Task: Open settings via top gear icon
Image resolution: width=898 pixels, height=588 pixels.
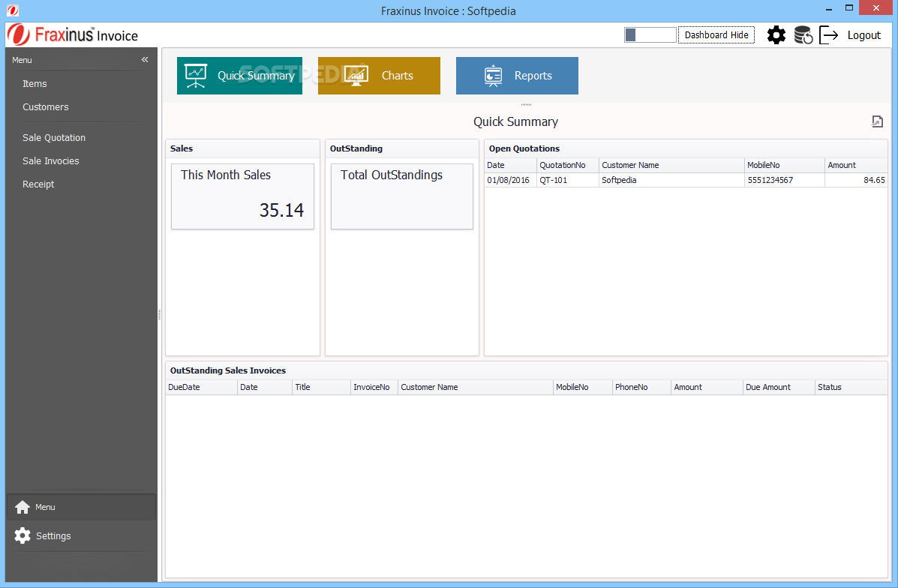Action: [x=776, y=35]
